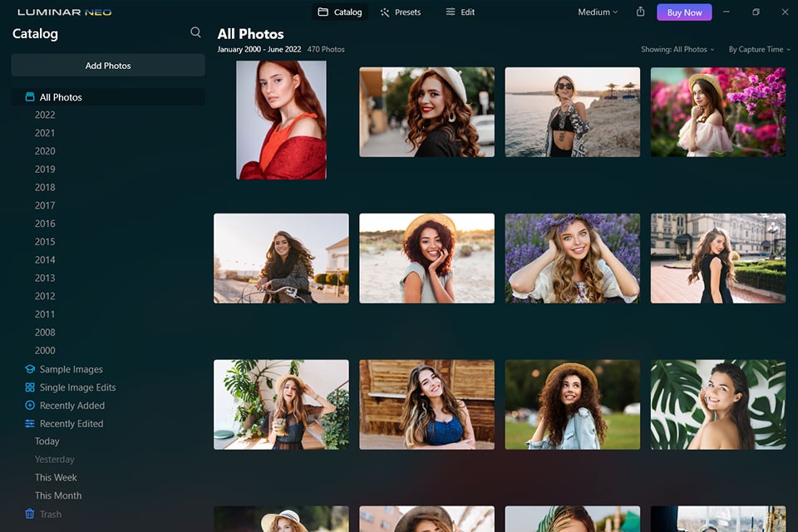The height and width of the screenshot is (532, 798).
Task: Switch to the Catalog tab
Action: click(340, 12)
